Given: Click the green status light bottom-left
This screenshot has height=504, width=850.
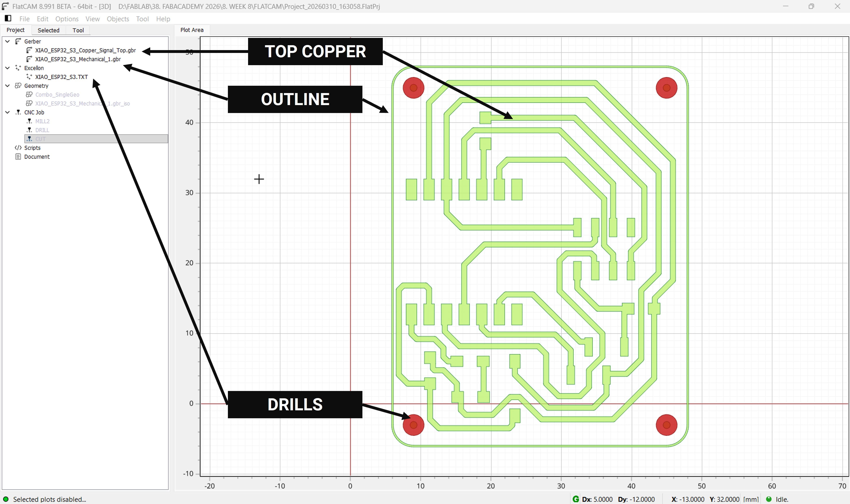Looking at the screenshot, I should [6, 499].
